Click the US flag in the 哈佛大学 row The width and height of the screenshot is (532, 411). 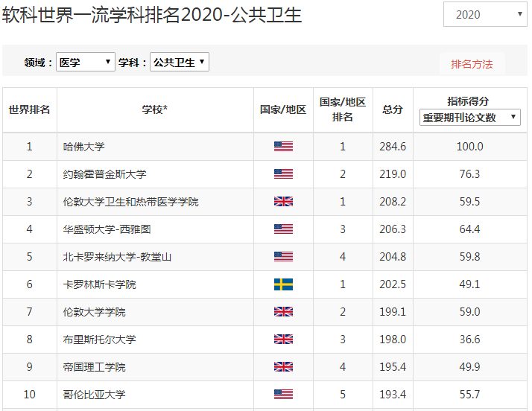tap(283, 147)
